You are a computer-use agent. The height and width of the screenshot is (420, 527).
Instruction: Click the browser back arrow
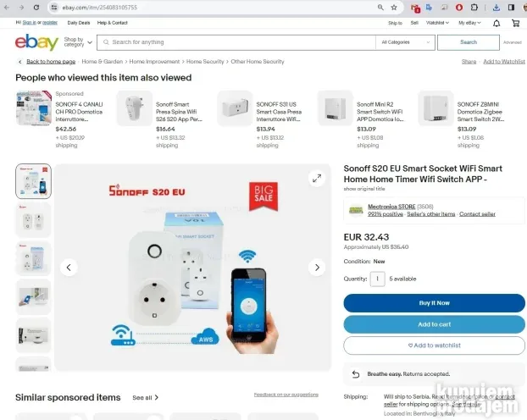click(x=7, y=8)
